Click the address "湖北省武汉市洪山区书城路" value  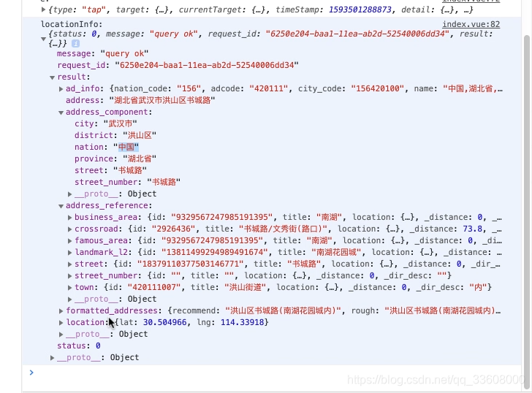pyautogui.click(x=162, y=100)
